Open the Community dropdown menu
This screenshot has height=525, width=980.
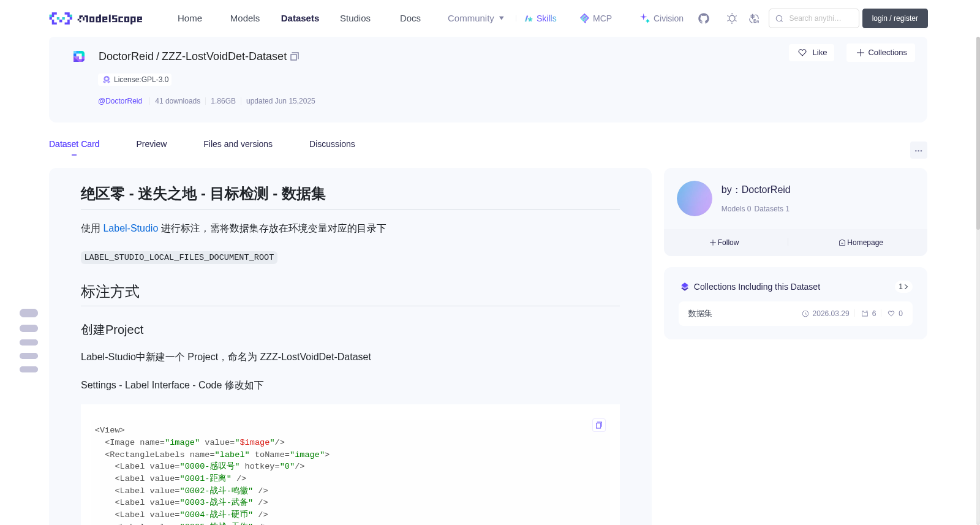pos(476,18)
